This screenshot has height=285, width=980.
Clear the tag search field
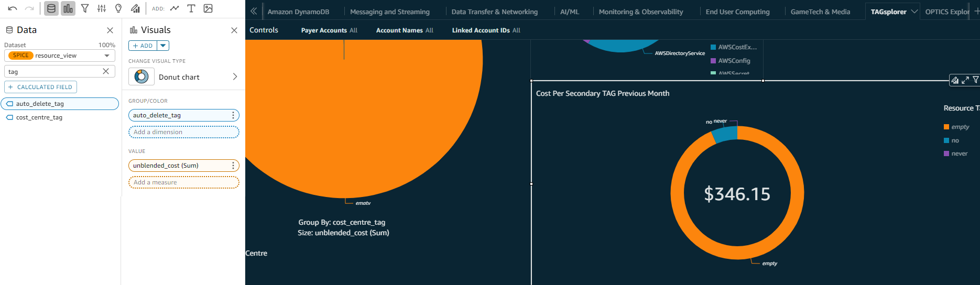pyautogui.click(x=106, y=71)
